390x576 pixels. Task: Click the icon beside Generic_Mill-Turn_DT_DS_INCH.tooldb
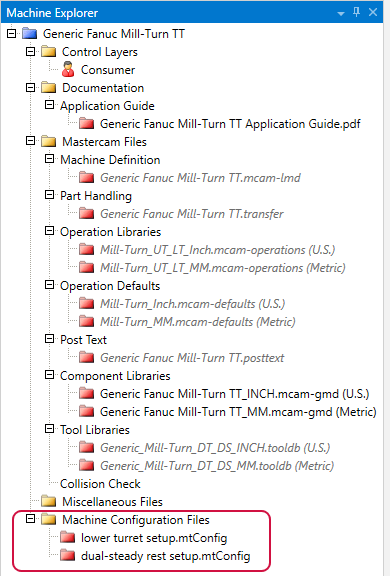click(x=87, y=447)
